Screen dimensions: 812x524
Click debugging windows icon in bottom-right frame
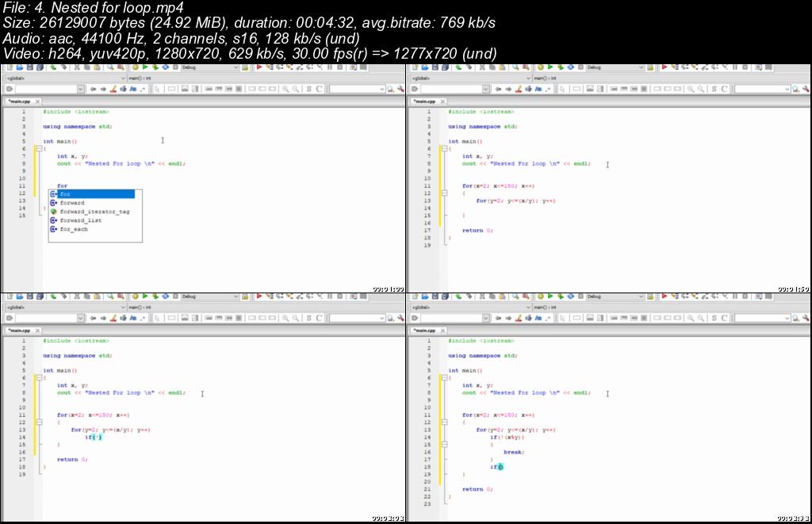(x=759, y=296)
